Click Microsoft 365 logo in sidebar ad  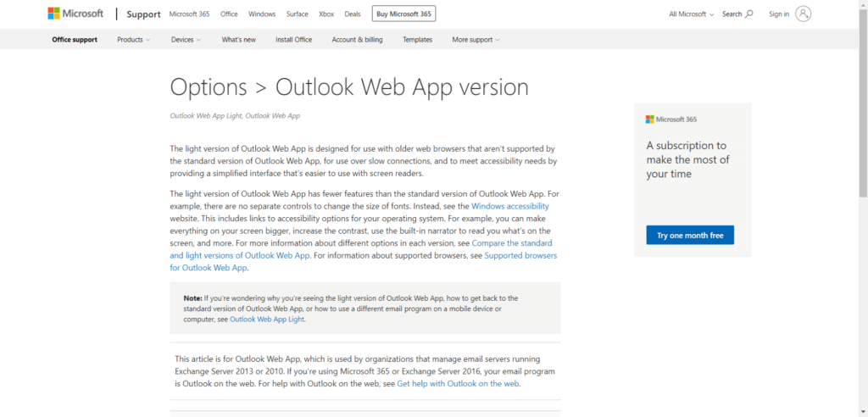click(x=671, y=120)
